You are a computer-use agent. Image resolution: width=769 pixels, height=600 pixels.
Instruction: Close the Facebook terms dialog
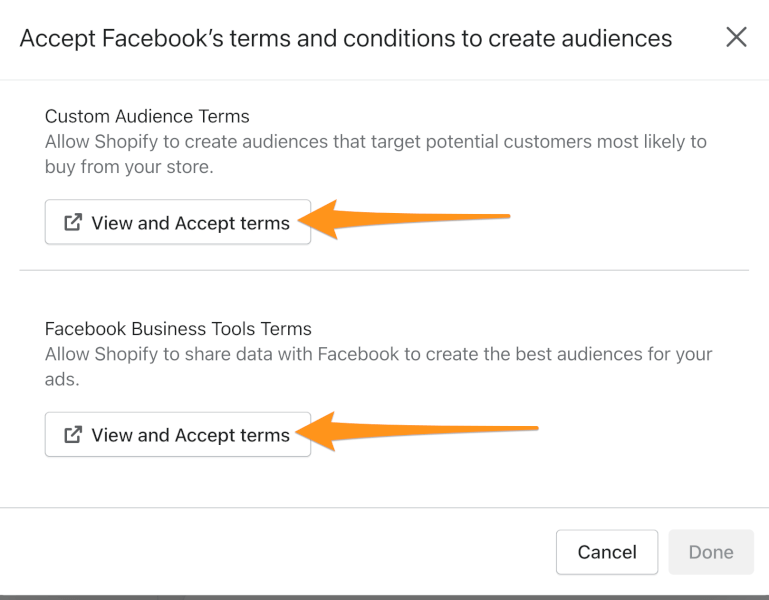pos(736,37)
